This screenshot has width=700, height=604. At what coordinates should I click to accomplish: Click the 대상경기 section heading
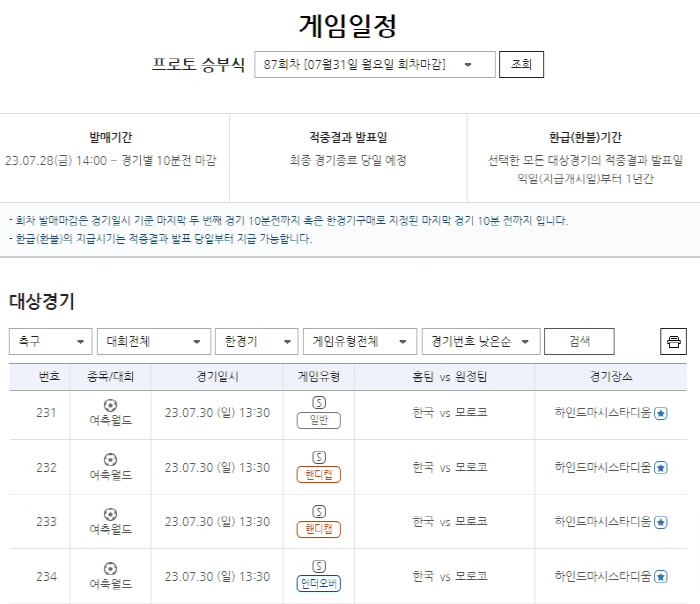click(42, 302)
